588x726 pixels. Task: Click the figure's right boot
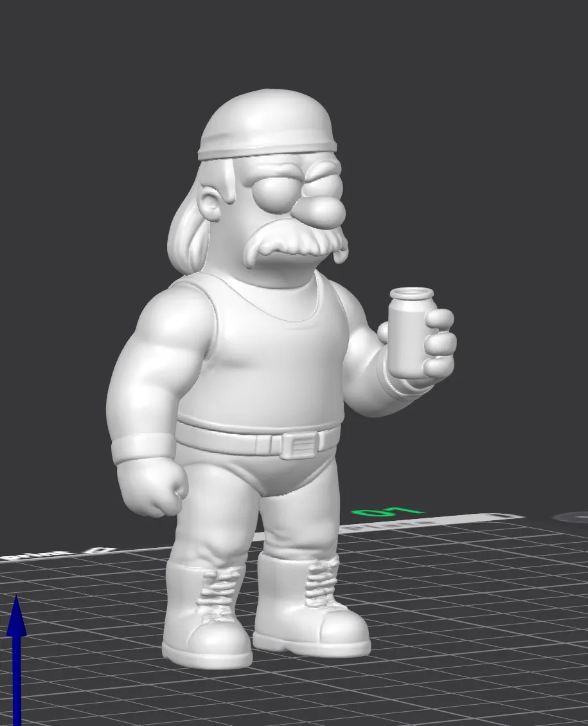coord(206,611)
